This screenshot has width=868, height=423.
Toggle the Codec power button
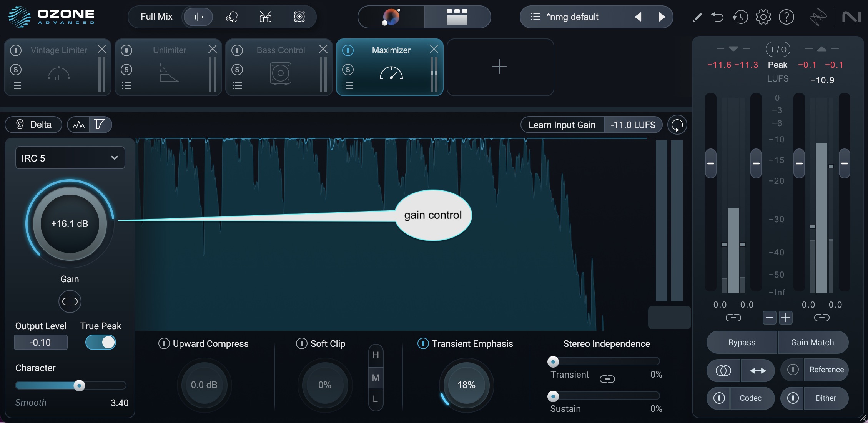point(719,398)
